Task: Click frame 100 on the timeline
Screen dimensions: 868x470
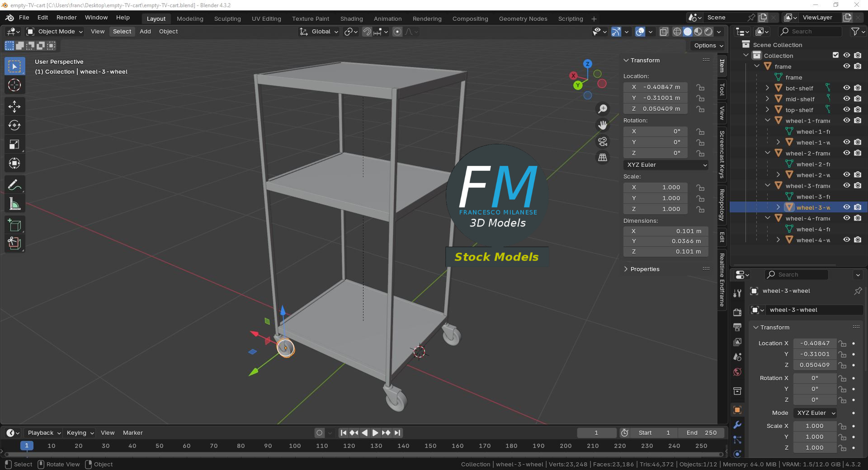Action: pos(295,446)
